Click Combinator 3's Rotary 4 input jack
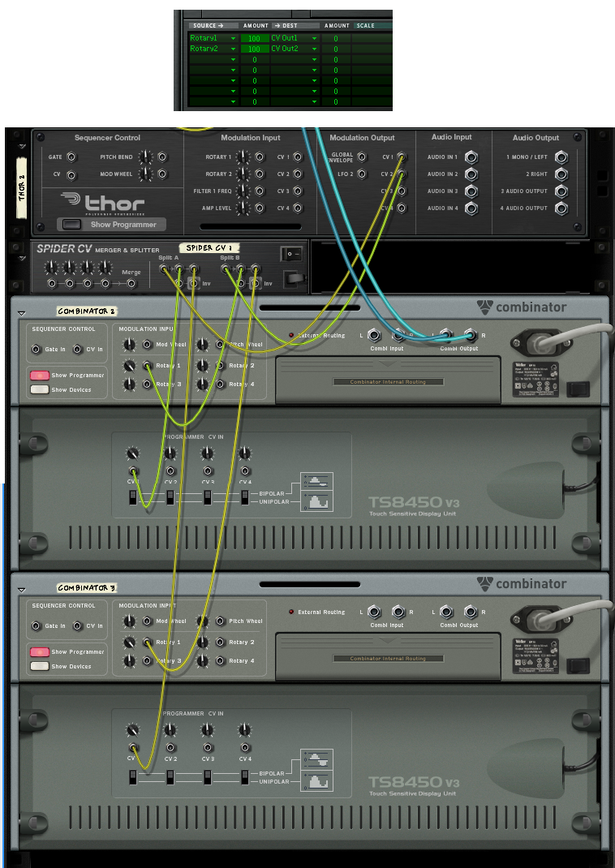Screen dimensions: 615x868 (221, 661)
